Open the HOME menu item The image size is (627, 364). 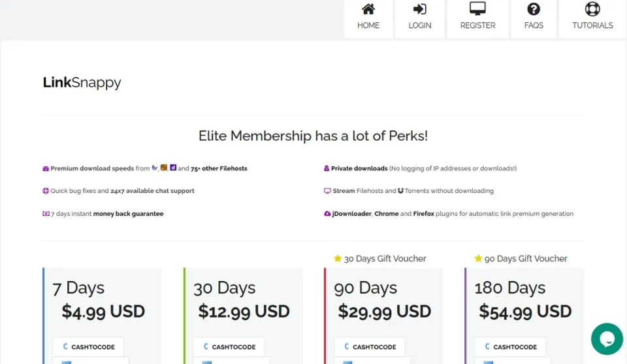tap(368, 25)
